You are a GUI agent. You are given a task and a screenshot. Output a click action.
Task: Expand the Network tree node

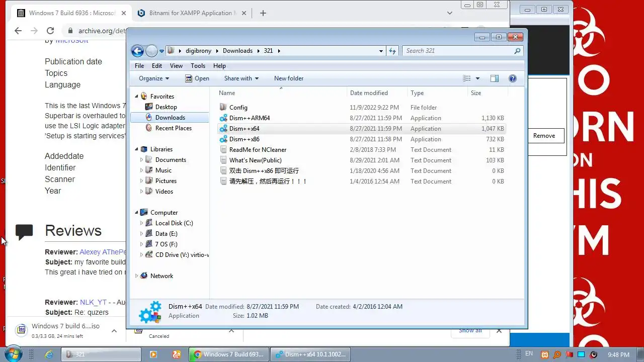click(136, 276)
